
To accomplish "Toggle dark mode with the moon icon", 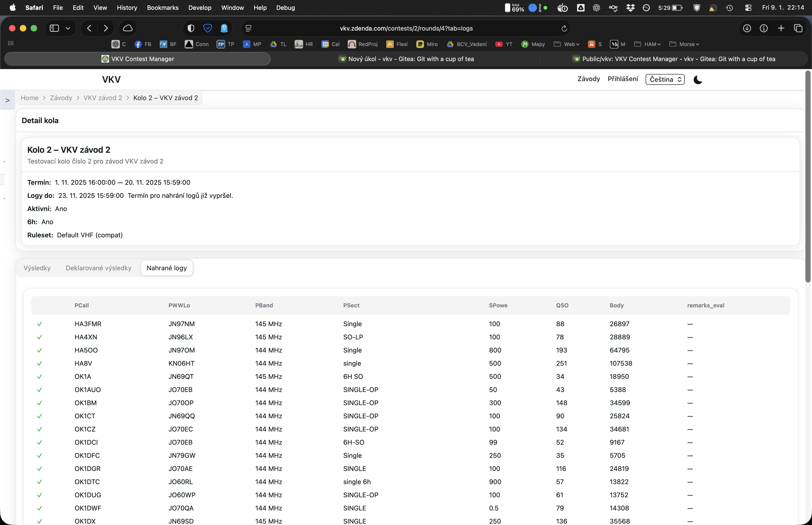I will click(x=698, y=80).
